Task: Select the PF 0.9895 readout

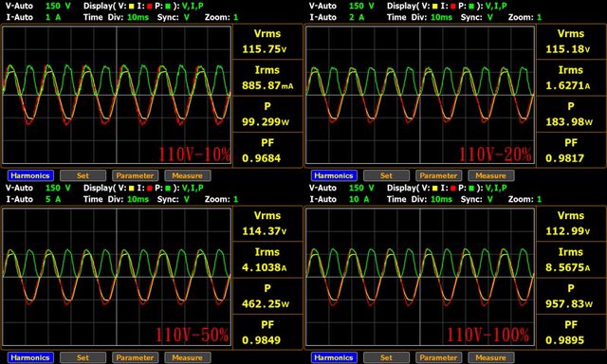Action: pos(571,333)
